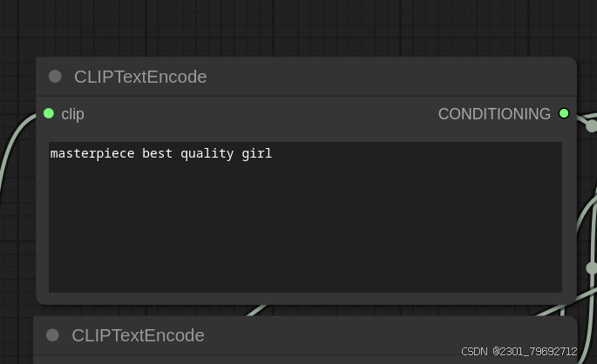
Task: Click the lower-right wire reroute dot
Action: [x=592, y=268]
